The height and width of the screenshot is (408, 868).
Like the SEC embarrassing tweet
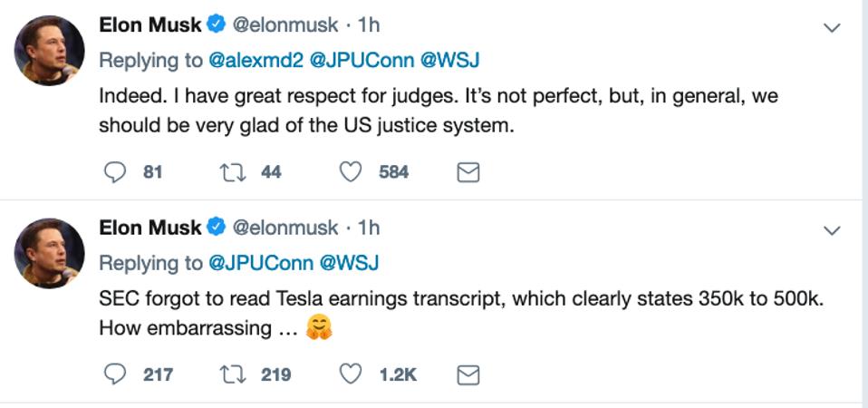(x=352, y=374)
